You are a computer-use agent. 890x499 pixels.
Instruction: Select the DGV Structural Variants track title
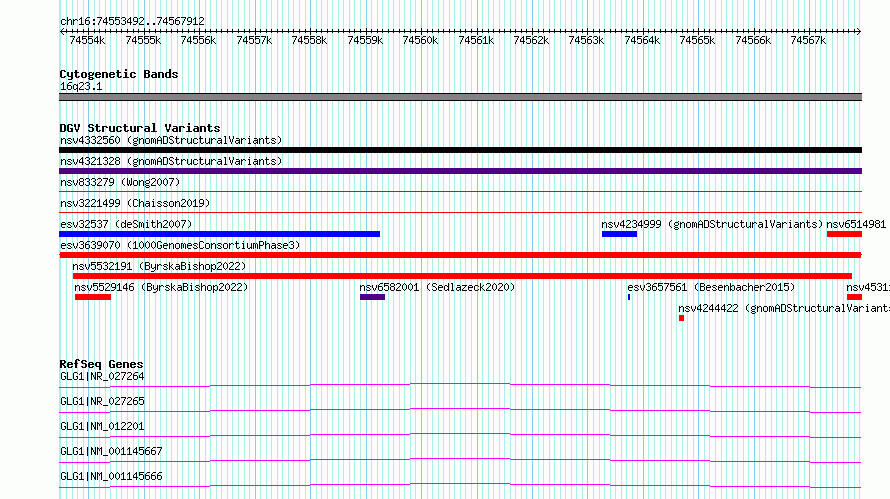tap(140, 128)
